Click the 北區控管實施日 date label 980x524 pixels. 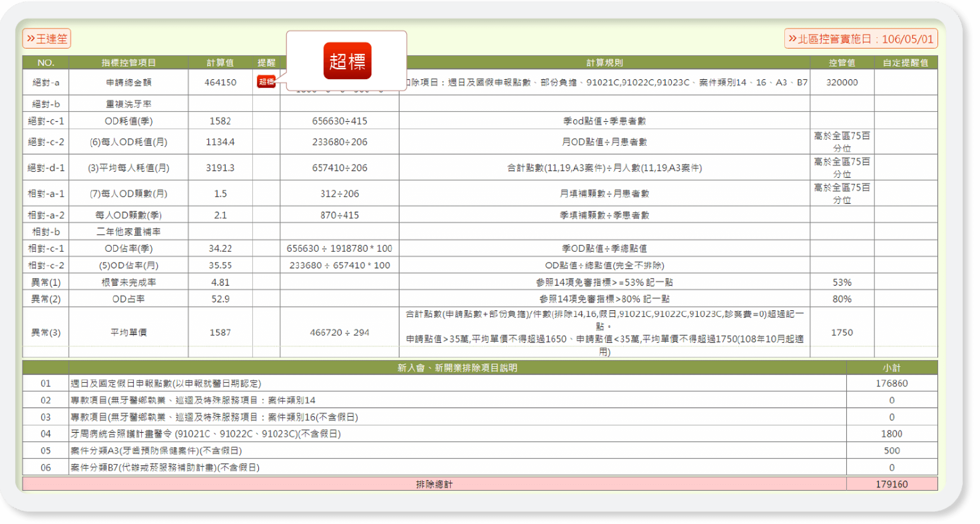pyautogui.click(x=860, y=39)
